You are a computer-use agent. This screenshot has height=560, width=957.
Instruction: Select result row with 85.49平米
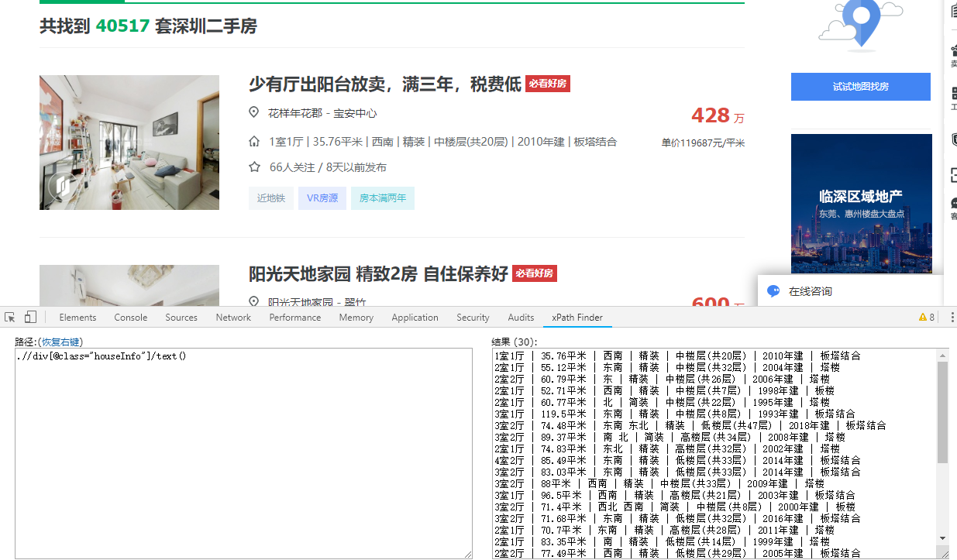point(677,460)
